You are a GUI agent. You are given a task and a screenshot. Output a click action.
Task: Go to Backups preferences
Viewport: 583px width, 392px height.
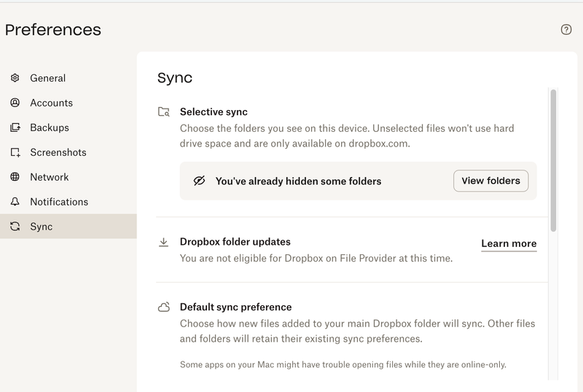[x=50, y=128]
